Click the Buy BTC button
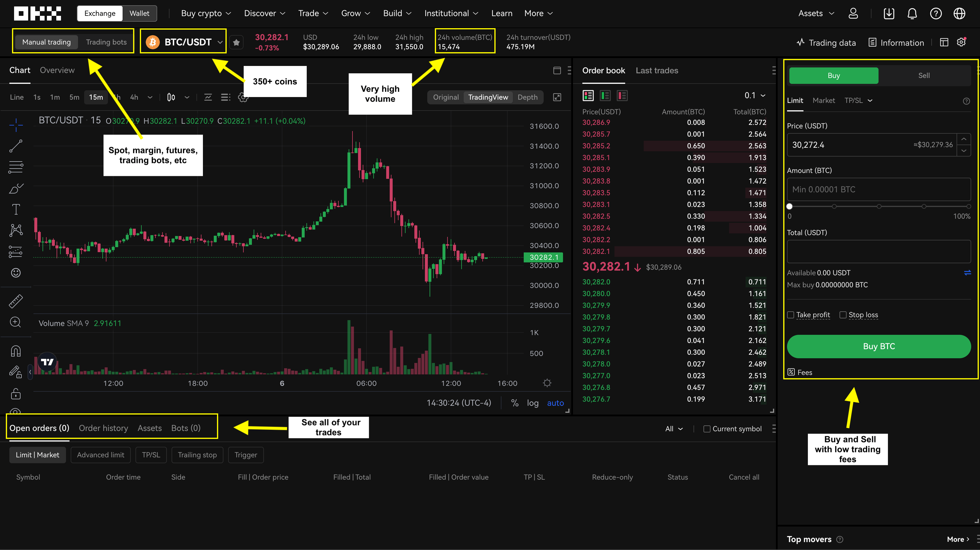Image resolution: width=980 pixels, height=550 pixels. (x=879, y=347)
